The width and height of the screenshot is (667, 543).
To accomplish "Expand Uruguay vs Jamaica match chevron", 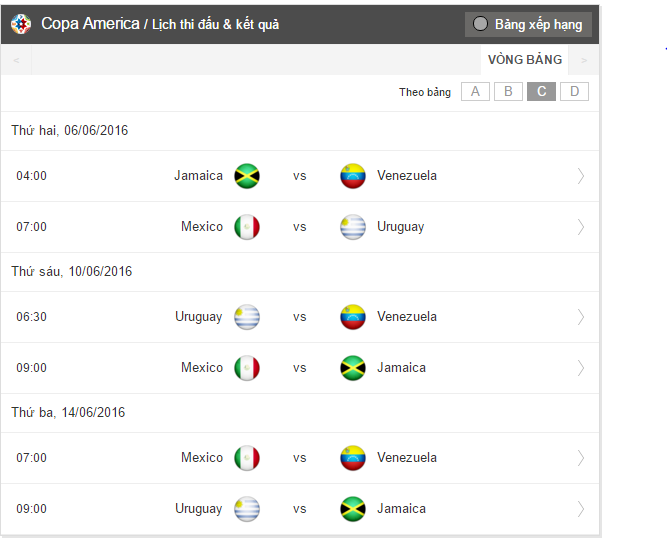I will point(581,509).
